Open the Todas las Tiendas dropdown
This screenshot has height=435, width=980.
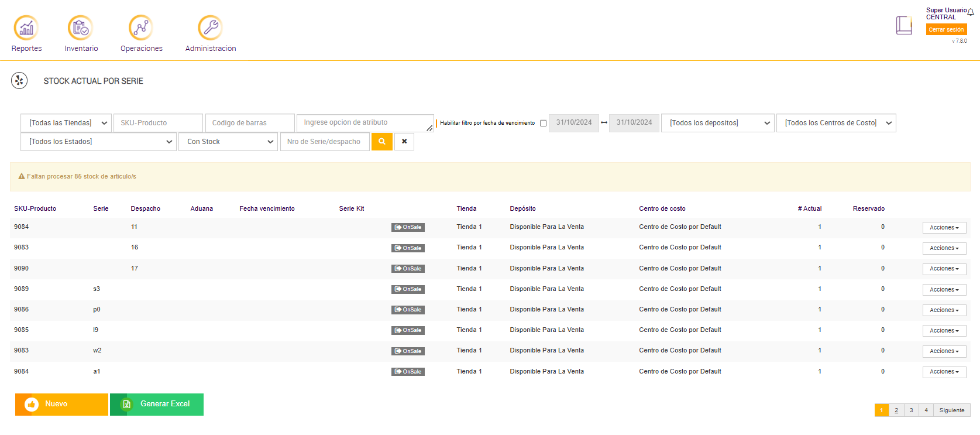pyautogui.click(x=66, y=123)
